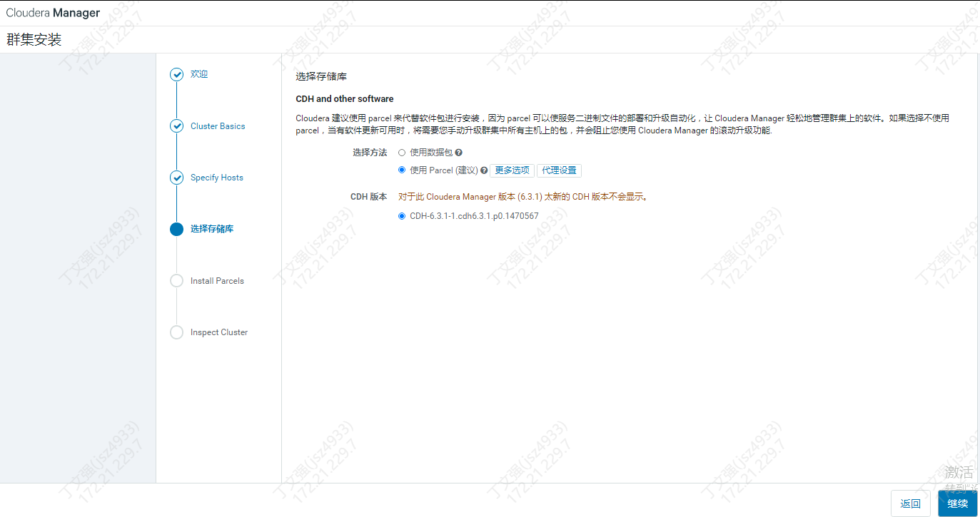Open the help icon next to 使用数据包
The image size is (980, 517).
(x=459, y=153)
